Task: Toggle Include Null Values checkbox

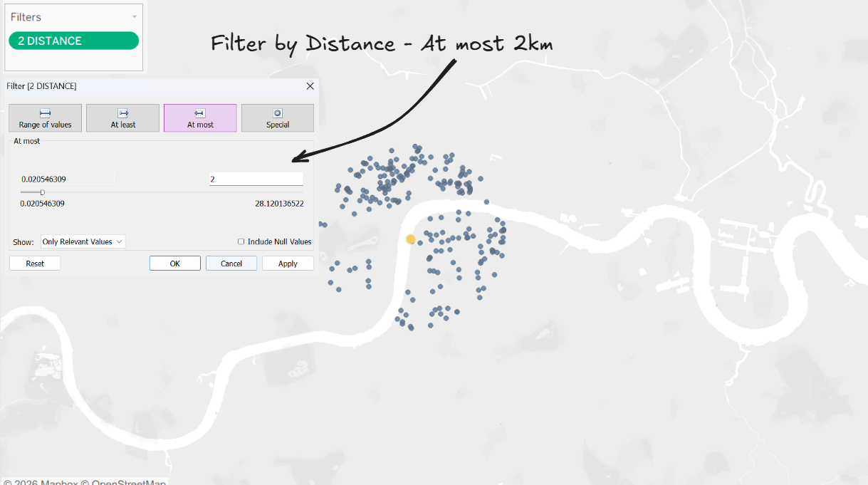Action: click(x=241, y=242)
